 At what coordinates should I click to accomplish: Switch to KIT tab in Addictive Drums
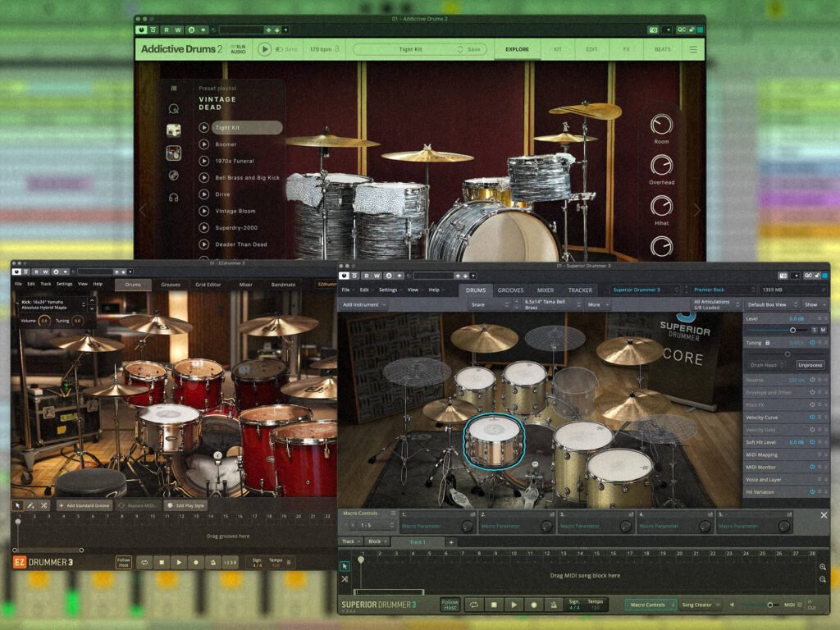[x=558, y=49]
